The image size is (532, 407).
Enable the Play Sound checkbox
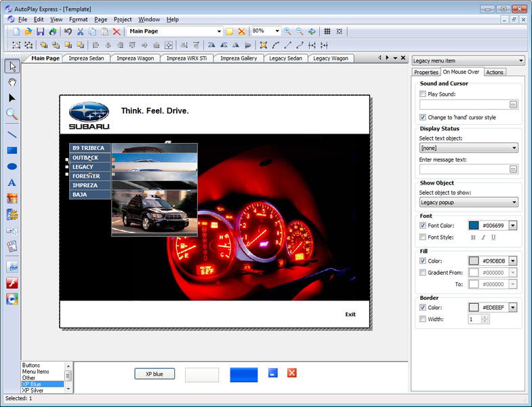pyautogui.click(x=422, y=94)
